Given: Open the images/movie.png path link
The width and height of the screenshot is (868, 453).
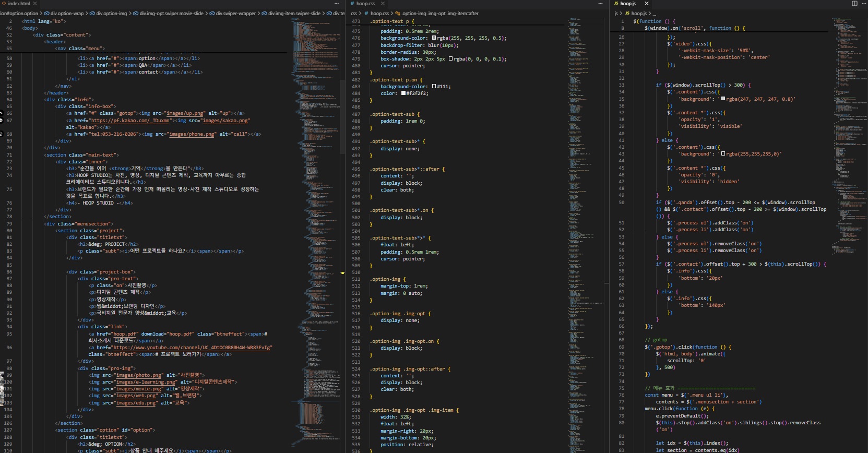Looking at the screenshot, I should 139,389.
